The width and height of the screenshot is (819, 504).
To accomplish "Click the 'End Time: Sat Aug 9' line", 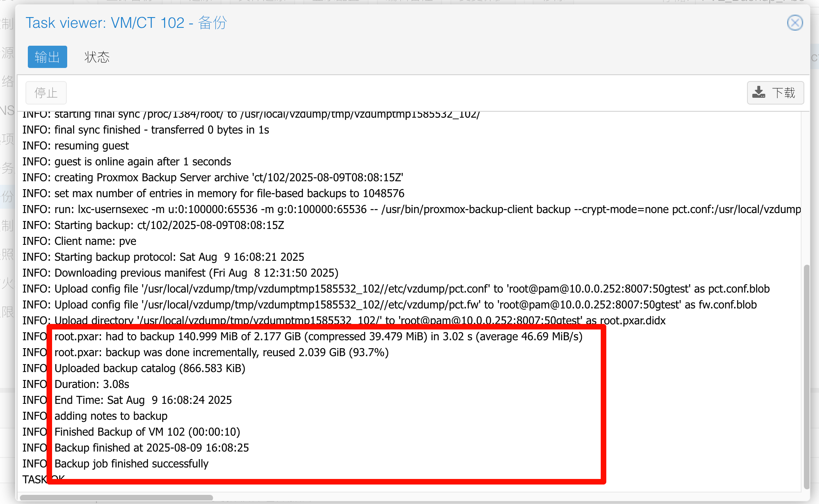I will click(143, 400).
